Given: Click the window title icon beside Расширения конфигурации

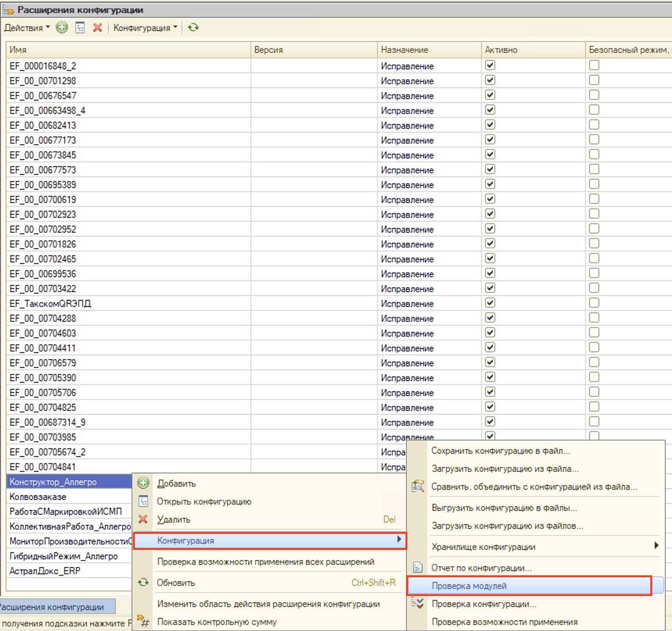Looking at the screenshot, I should point(8,10).
